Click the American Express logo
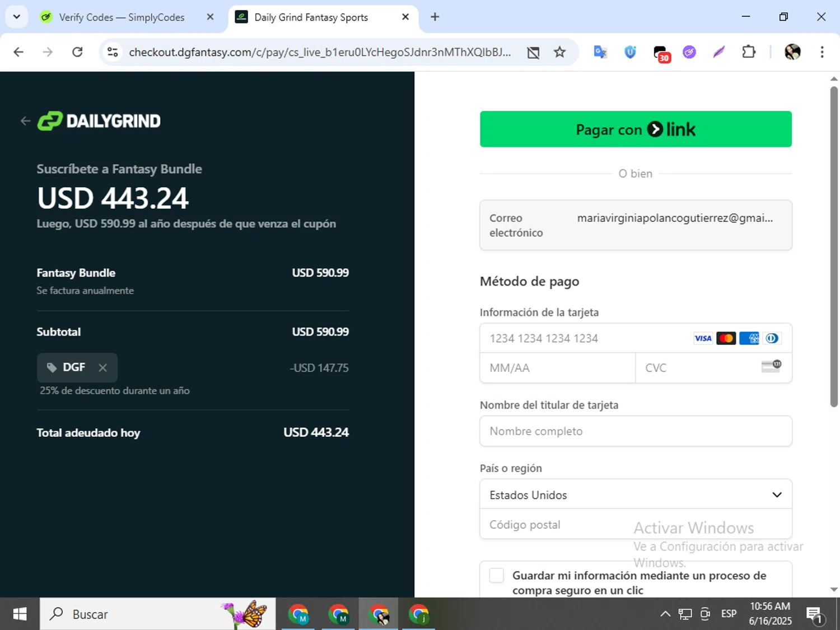 click(x=749, y=338)
